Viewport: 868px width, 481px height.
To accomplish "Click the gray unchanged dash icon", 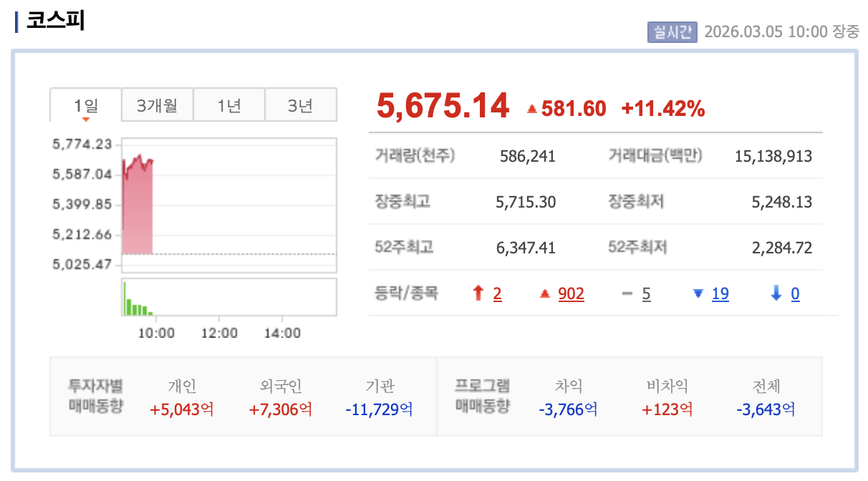I will pos(627,293).
